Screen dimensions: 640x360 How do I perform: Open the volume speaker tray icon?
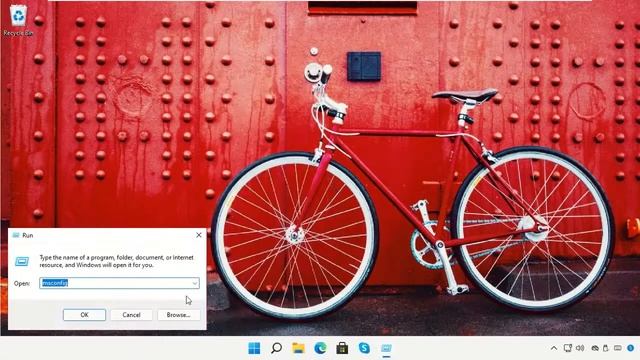580,348
